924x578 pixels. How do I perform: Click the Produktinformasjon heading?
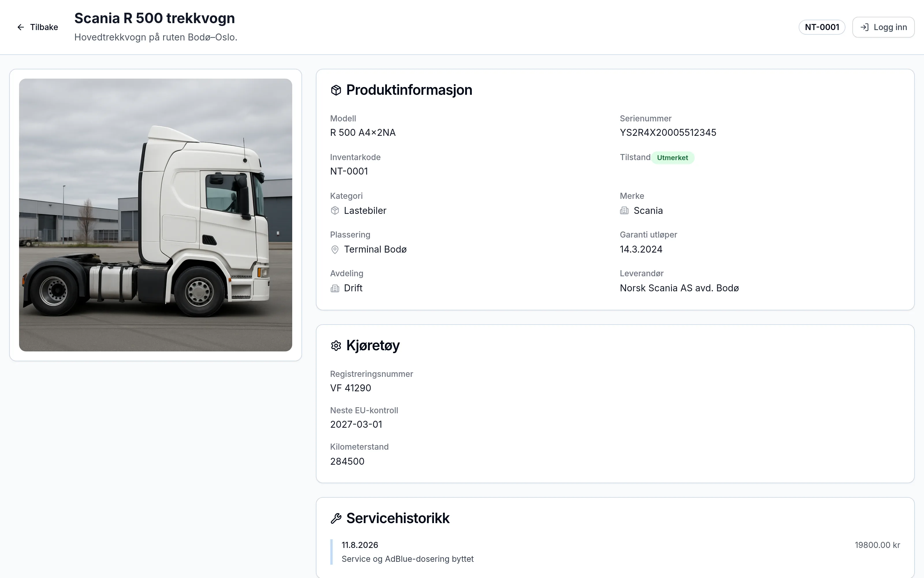pyautogui.click(x=409, y=90)
